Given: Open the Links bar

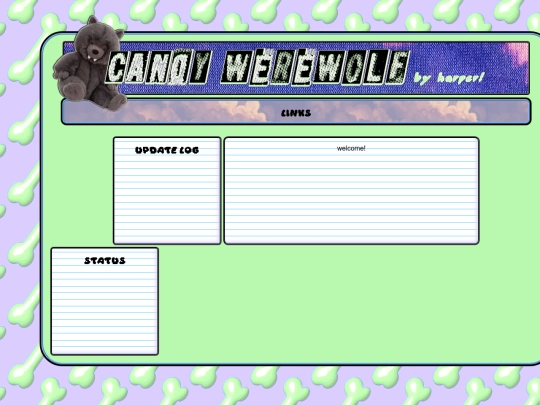Looking at the screenshot, I should click(296, 113).
